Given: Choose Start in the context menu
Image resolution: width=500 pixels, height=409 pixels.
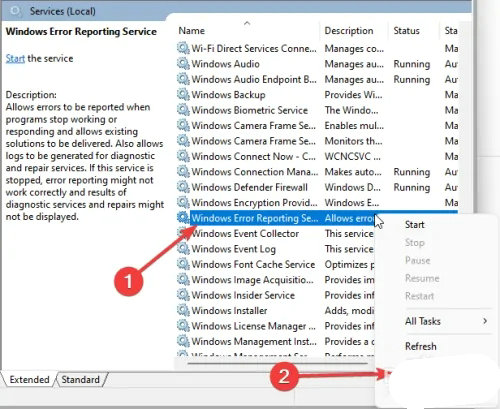Looking at the screenshot, I should coord(414,225).
